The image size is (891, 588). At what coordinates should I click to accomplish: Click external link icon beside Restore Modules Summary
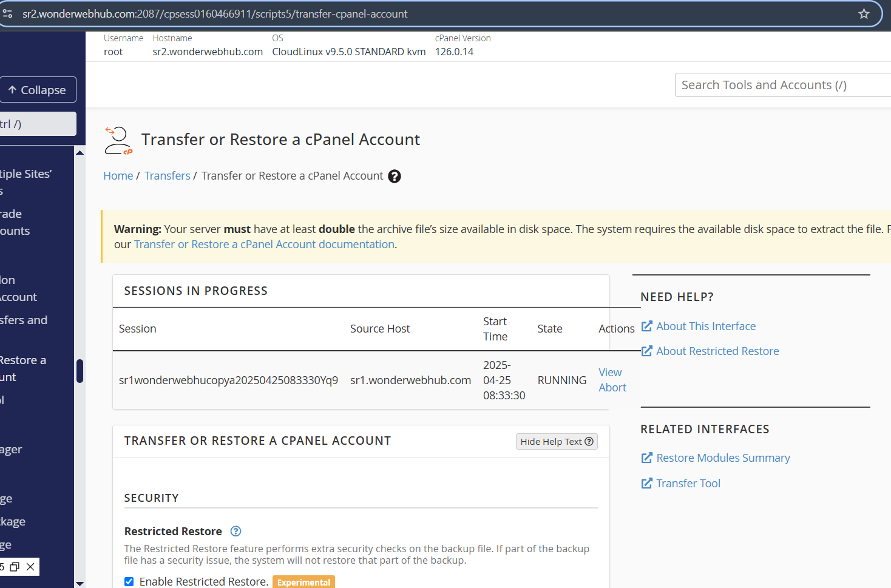pos(647,458)
